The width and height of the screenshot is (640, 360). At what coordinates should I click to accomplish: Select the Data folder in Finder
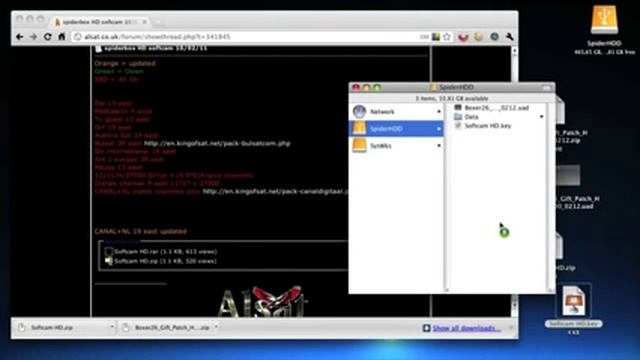point(471,117)
